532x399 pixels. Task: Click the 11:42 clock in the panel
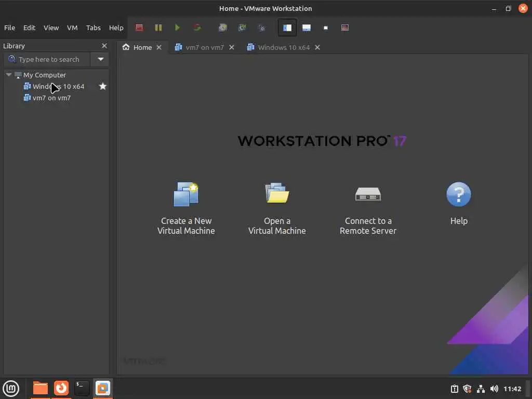coord(512,389)
